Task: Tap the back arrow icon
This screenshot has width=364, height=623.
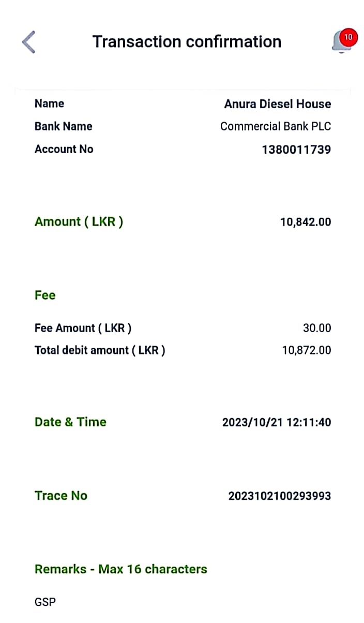Action: (x=29, y=42)
